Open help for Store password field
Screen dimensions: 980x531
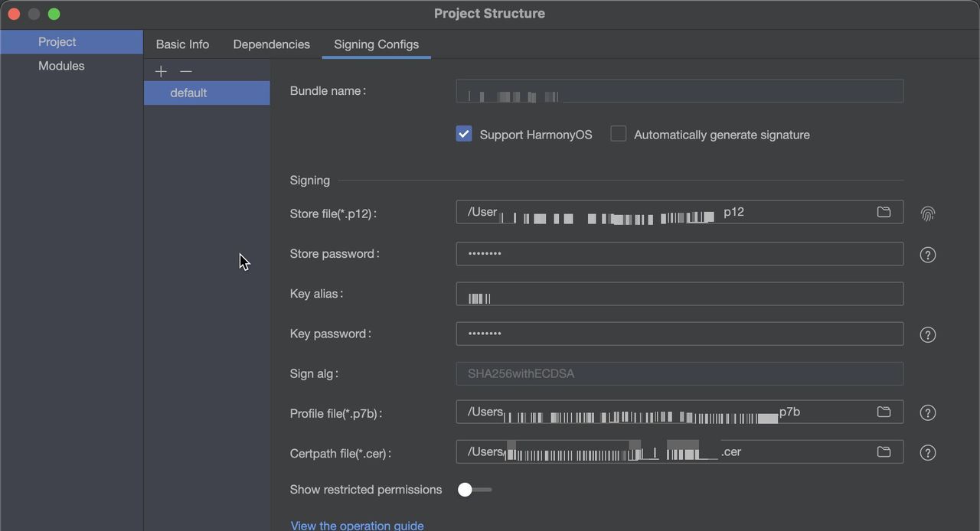(928, 255)
